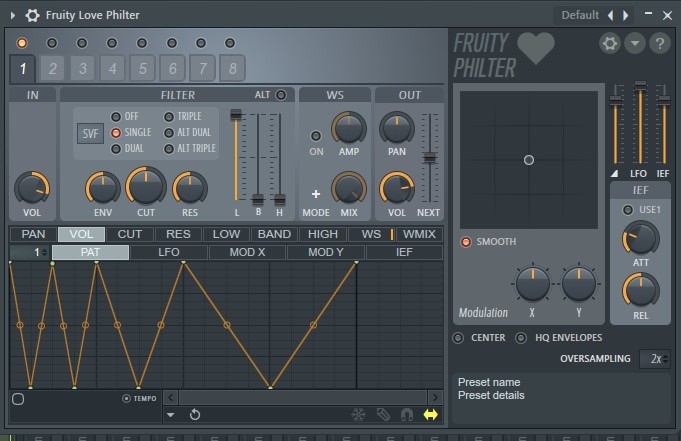Image resolution: width=681 pixels, height=441 pixels.
Task: Switch to the RES envelope tab
Action: coord(178,234)
